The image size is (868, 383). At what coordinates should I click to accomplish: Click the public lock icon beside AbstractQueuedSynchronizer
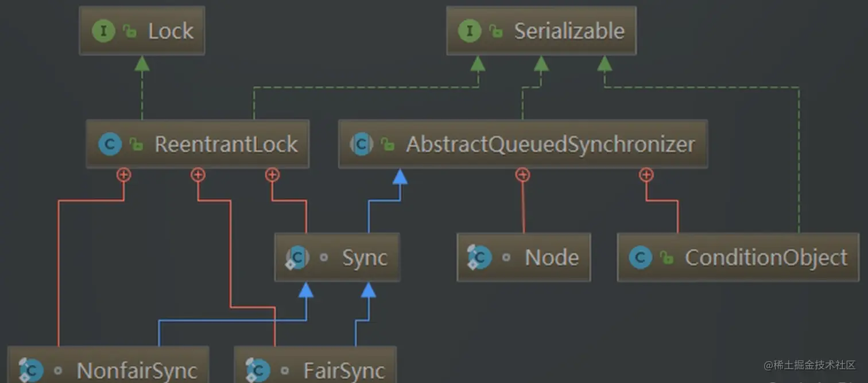pos(388,145)
